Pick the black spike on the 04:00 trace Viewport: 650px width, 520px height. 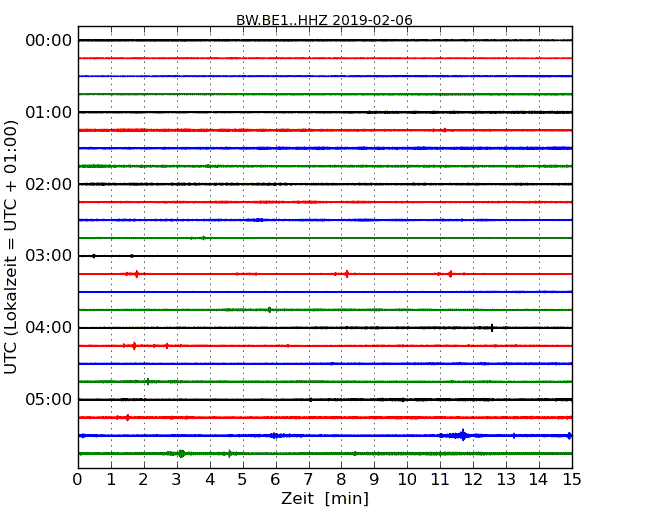click(x=492, y=328)
